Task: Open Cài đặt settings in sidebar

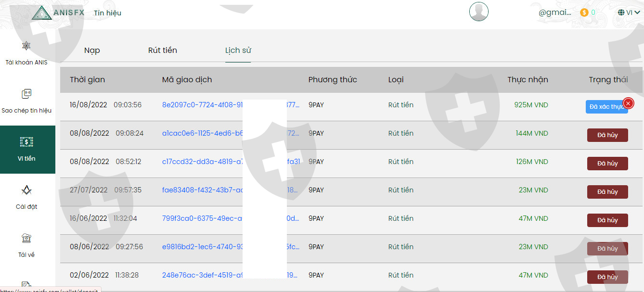Action: click(26, 198)
